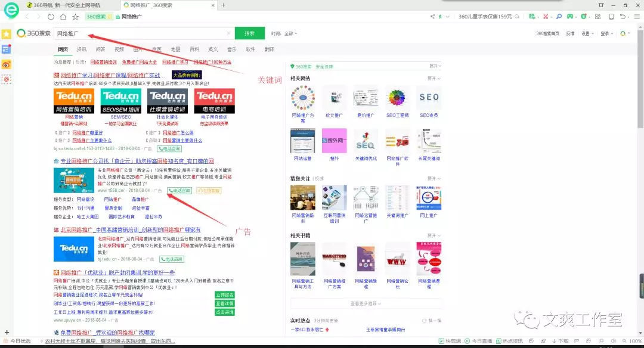644x348 pixels.
Task: Open the yellow favorites star sidebar icon
Action: [6, 34]
